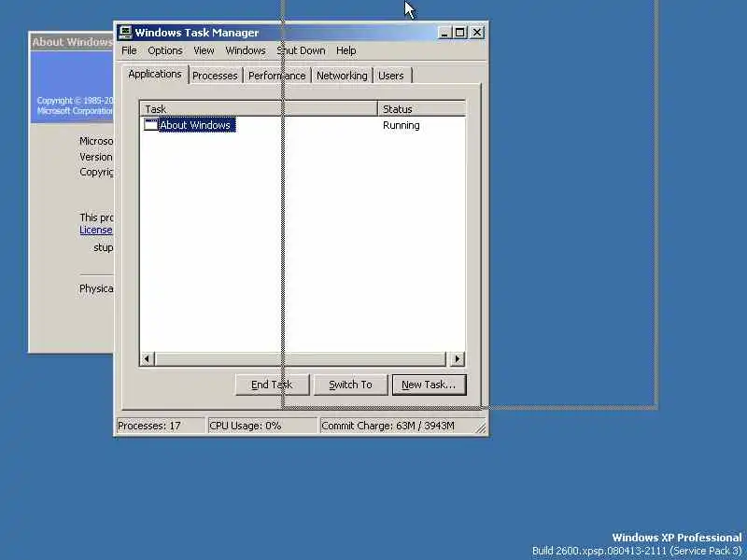Switch to the Processes tab
The height and width of the screenshot is (560, 747).
point(216,76)
